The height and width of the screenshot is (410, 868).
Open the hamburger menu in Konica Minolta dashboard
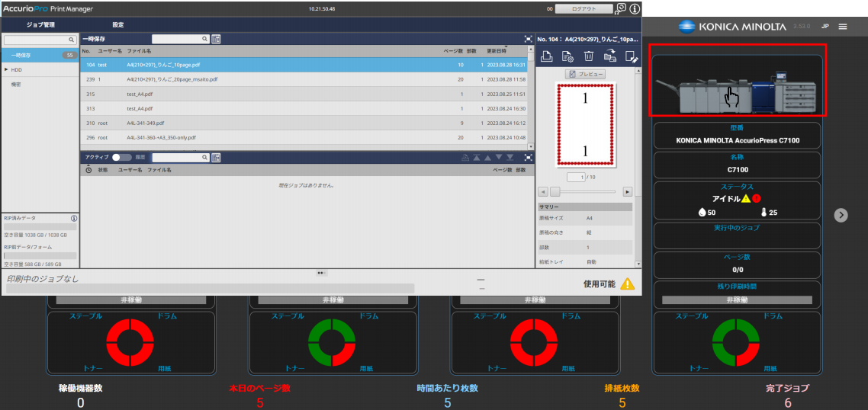pyautogui.click(x=843, y=26)
